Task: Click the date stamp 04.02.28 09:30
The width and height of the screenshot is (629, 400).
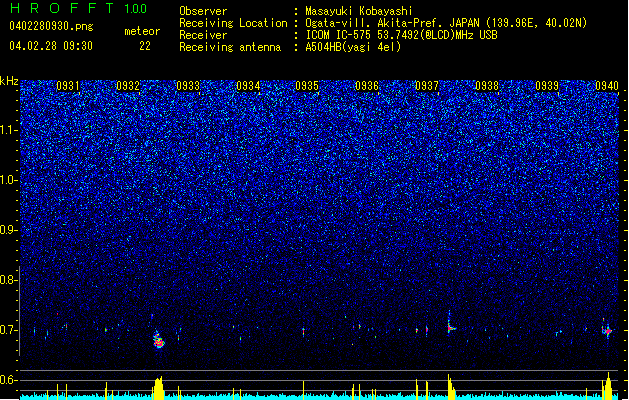Action: 51,46
